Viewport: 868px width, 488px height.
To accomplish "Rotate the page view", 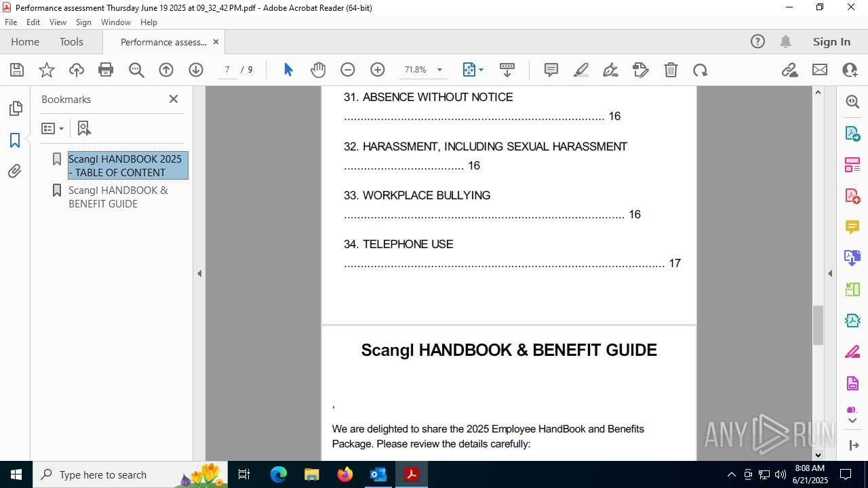I will (x=701, y=70).
